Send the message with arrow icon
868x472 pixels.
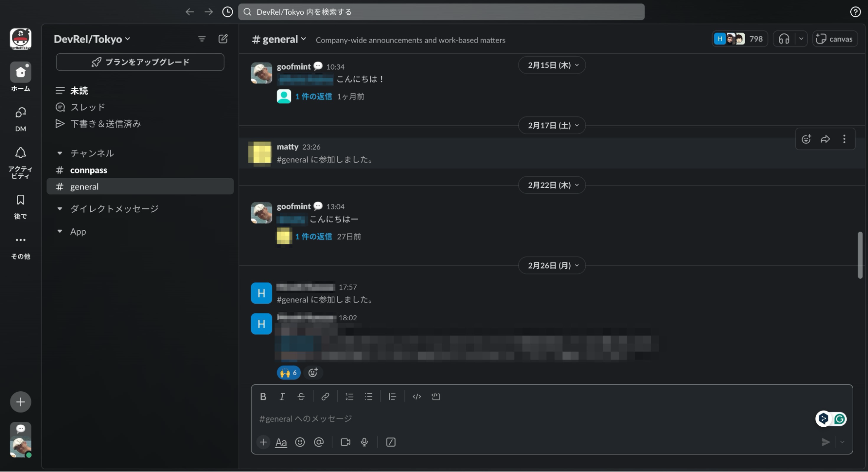point(826,442)
